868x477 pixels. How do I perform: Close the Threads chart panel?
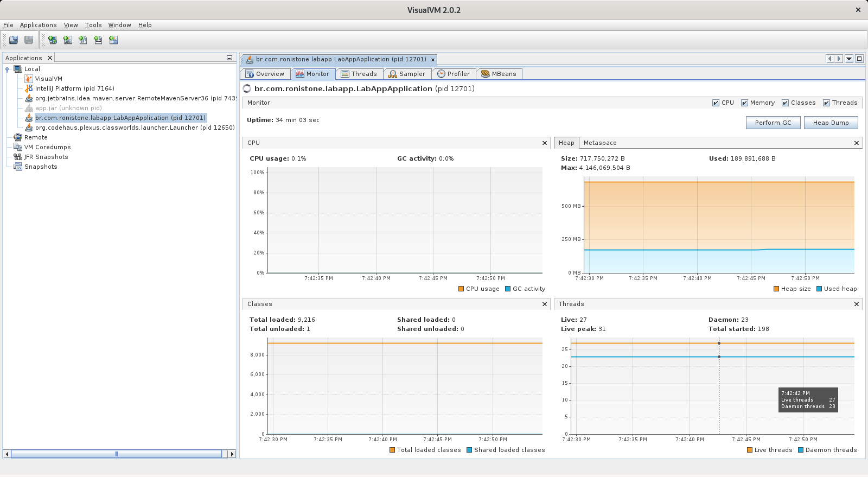(x=857, y=304)
